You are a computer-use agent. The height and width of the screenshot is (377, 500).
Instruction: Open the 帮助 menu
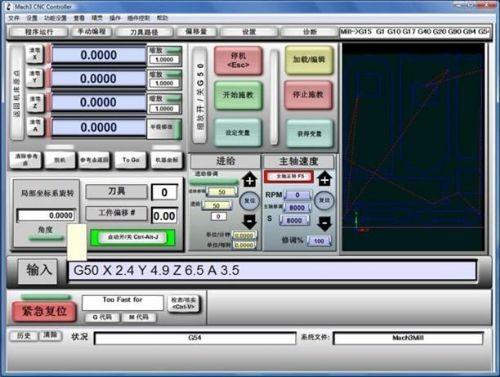click(162, 18)
